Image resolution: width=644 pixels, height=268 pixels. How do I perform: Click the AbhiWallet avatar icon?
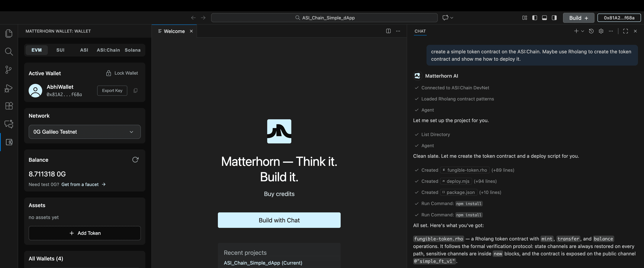point(35,91)
